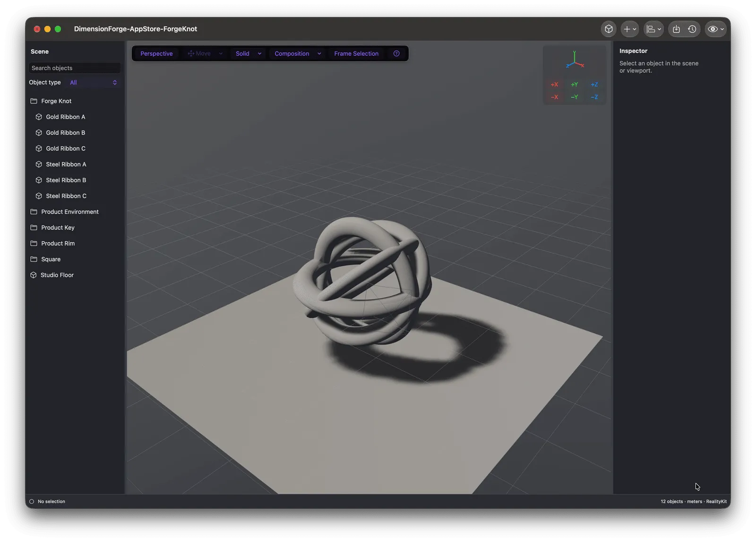Click the cube icon beside Steel Ribbon A
Image resolution: width=756 pixels, height=542 pixels.
pyautogui.click(x=39, y=164)
